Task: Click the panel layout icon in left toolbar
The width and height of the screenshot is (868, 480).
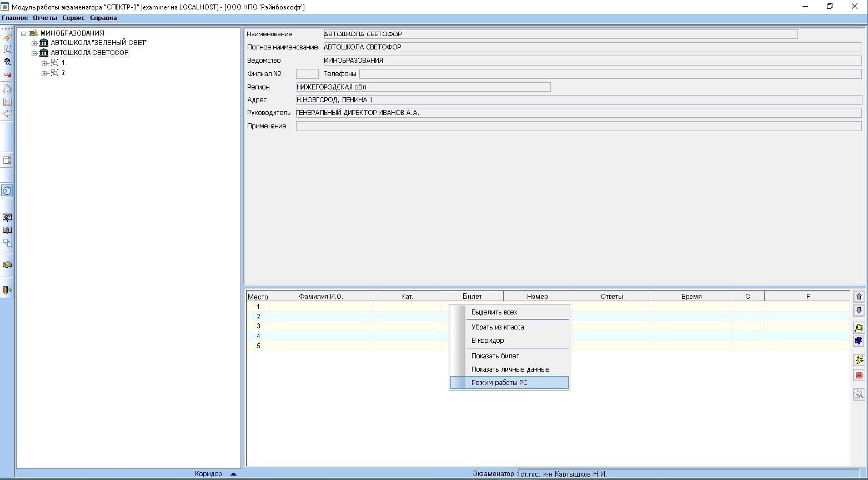Action: click(7, 160)
